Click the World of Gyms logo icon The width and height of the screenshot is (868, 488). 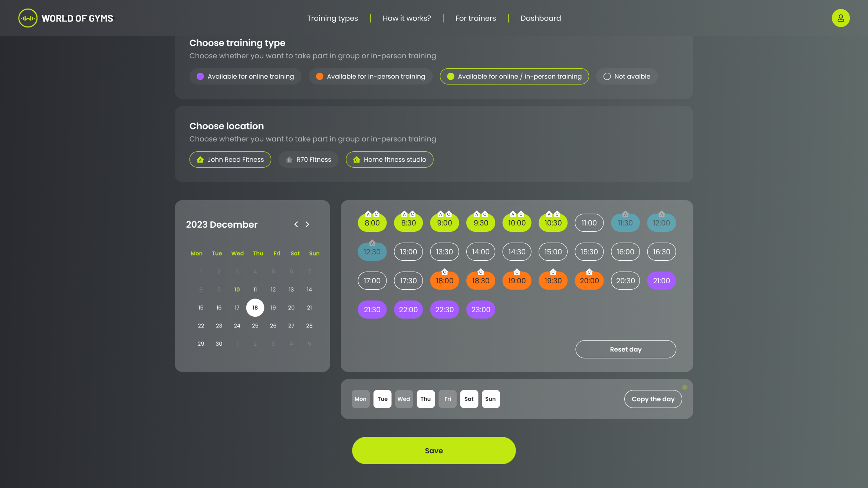(x=27, y=18)
